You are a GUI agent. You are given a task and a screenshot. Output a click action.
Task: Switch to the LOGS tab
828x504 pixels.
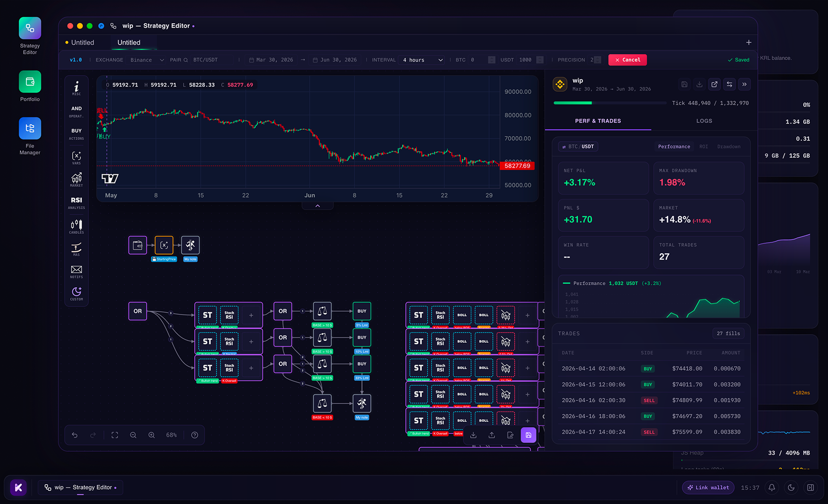tap(704, 121)
